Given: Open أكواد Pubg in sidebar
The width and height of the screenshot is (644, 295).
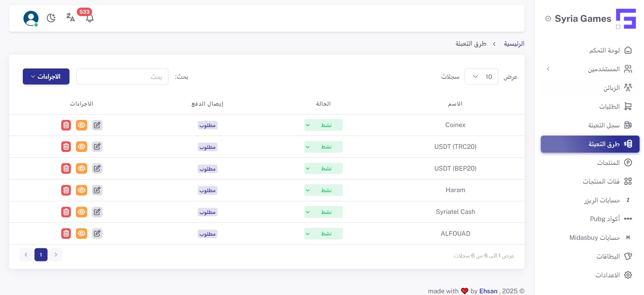Looking at the screenshot, I should (590, 219).
